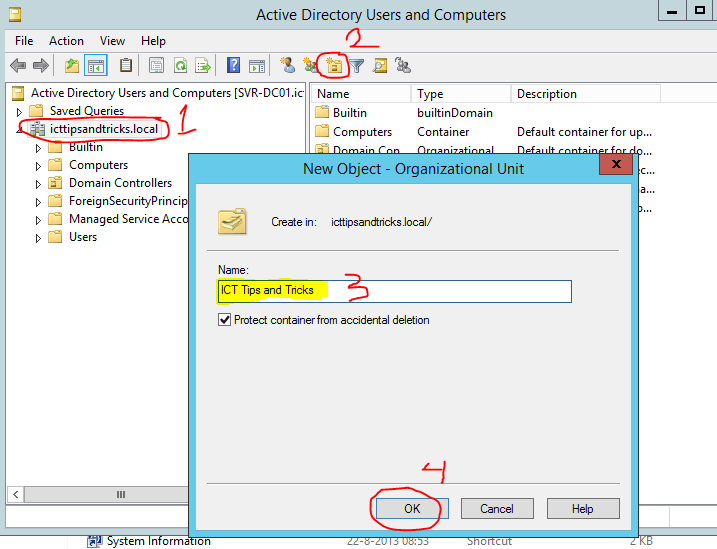This screenshot has width=717, height=549.
Task: Open the Action menu
Action: 66,41
